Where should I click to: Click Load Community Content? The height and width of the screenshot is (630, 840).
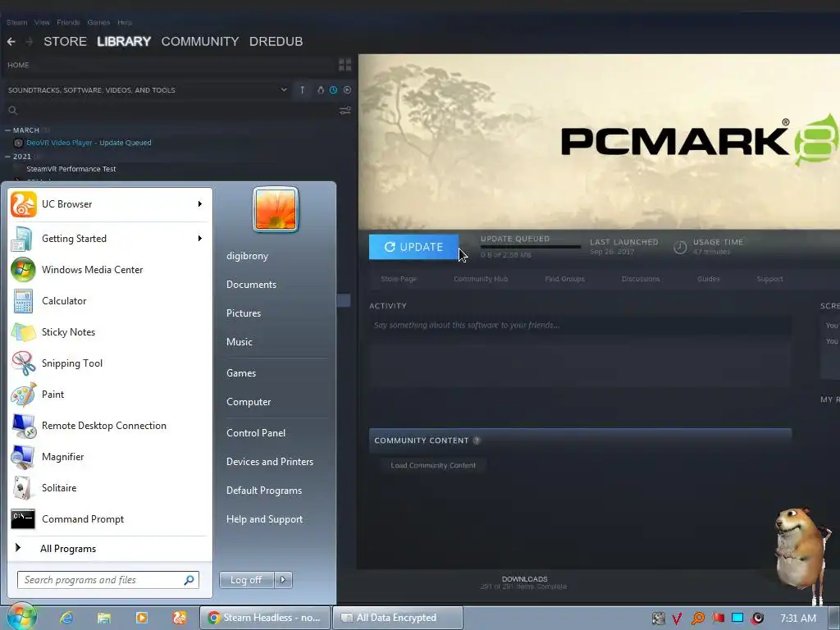[433, 465]
